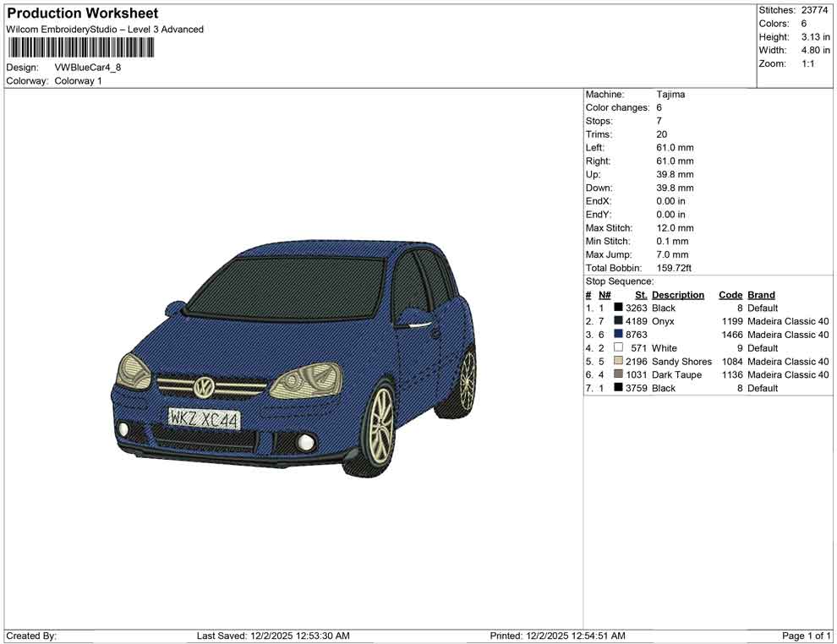Click the code '1466' in row 3
Image resolution: width=837 pixels, height=644 pixels.
[732, 335]
